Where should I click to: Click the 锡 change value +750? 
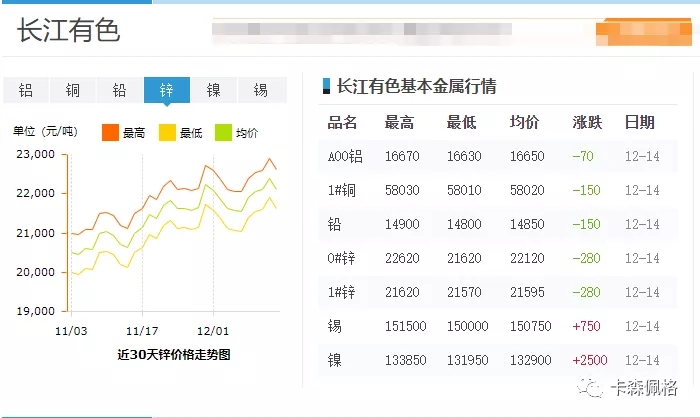tap(587, 326)
